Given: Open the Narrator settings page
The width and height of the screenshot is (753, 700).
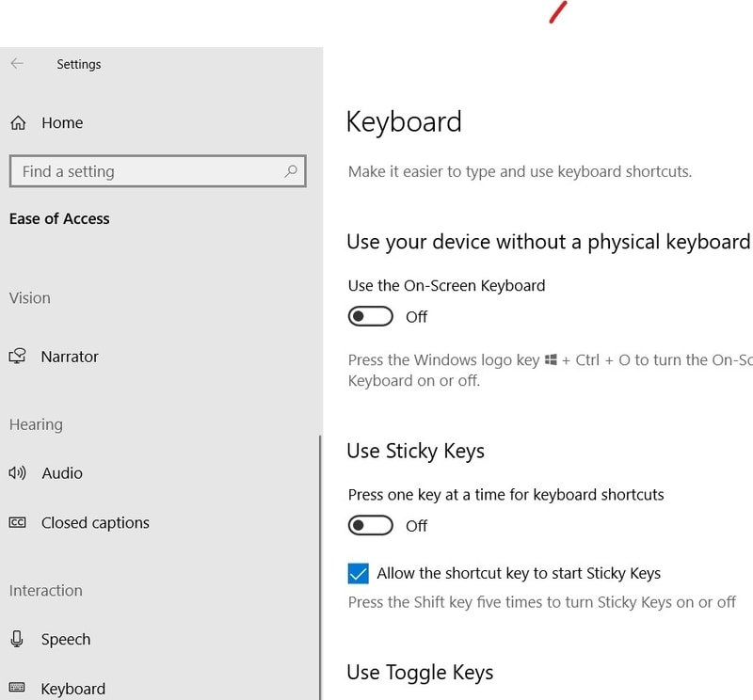Looking at the screenshot, I should click(70, 357).
